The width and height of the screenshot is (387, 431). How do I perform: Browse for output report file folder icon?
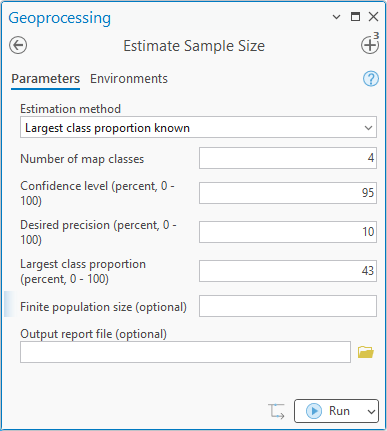[x=365, y=352]
